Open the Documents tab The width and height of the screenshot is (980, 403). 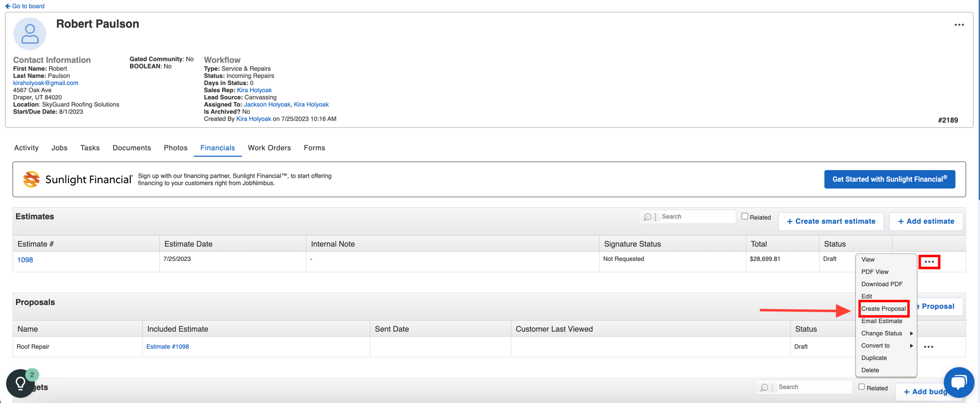(x=132, y=148)
